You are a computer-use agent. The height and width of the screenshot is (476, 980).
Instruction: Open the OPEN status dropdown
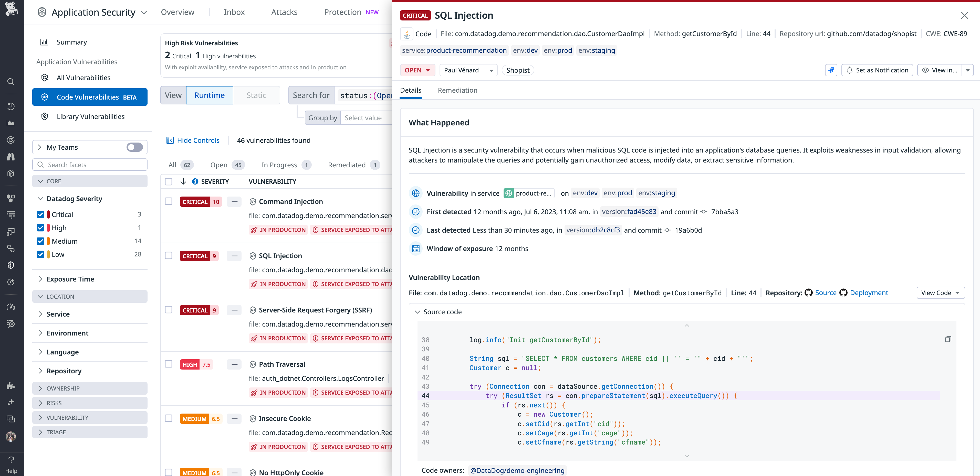417,70
